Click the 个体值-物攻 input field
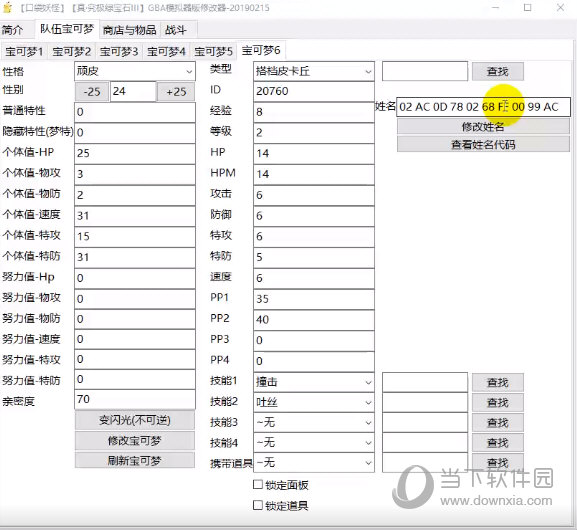 pos(135,174)
